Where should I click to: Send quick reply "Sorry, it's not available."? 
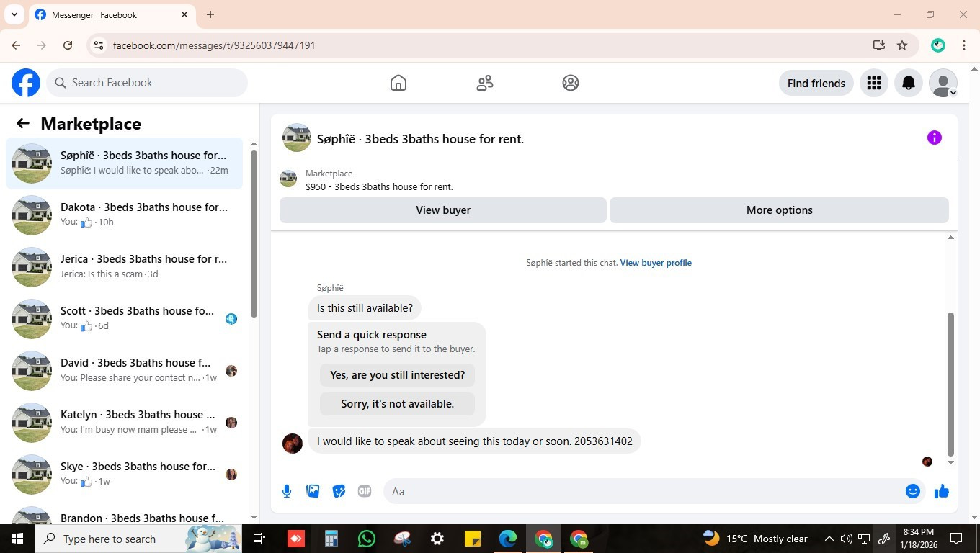tap(398, 404)
